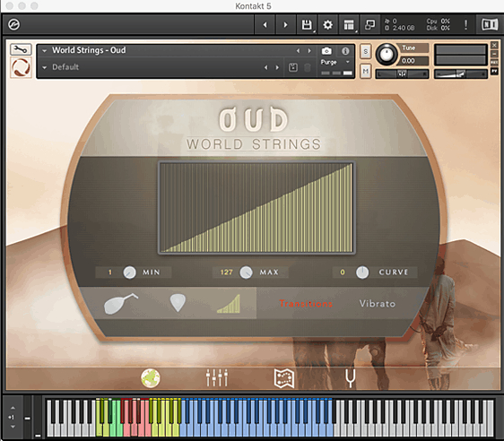This screenshot has width=504, height=441.
Task: Open the map page icon
Action: pos(284,378)
